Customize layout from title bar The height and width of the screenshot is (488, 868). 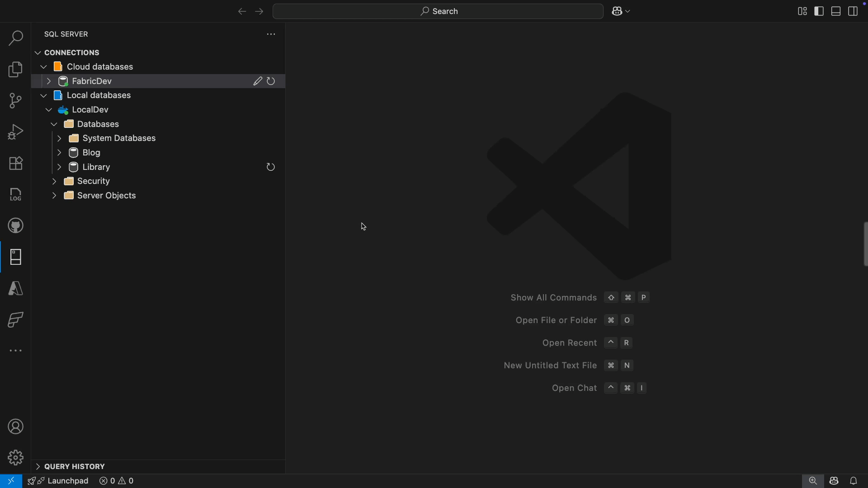pos(802,11)
